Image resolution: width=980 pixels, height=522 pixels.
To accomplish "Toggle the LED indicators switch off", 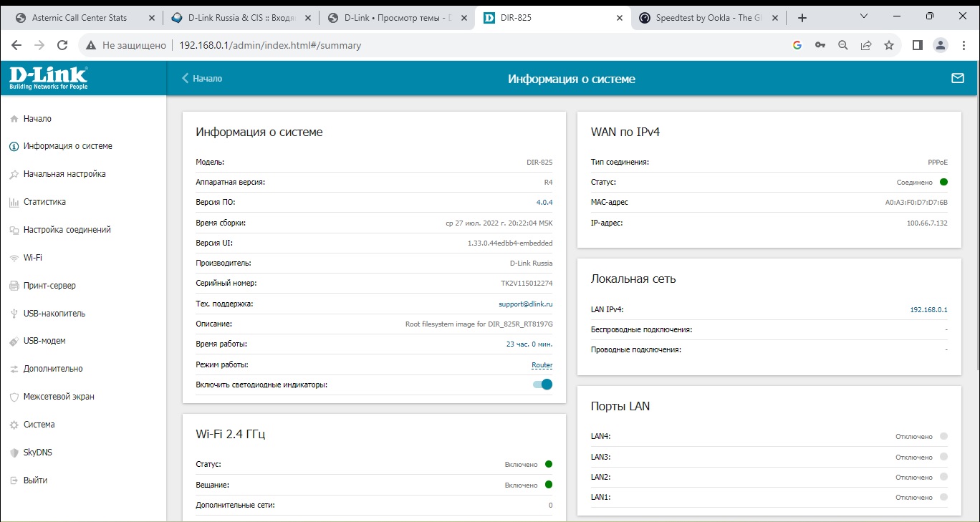I will (x=542, y=385).
